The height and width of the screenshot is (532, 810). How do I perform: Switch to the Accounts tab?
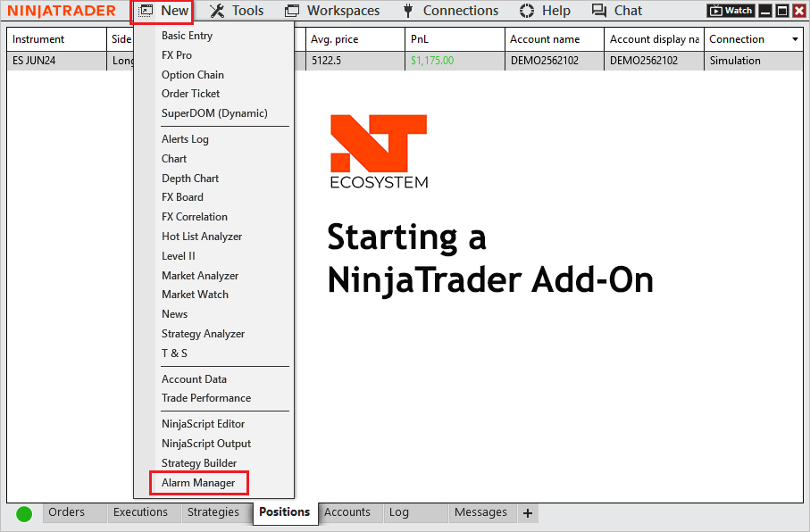[x=350, y=512]
